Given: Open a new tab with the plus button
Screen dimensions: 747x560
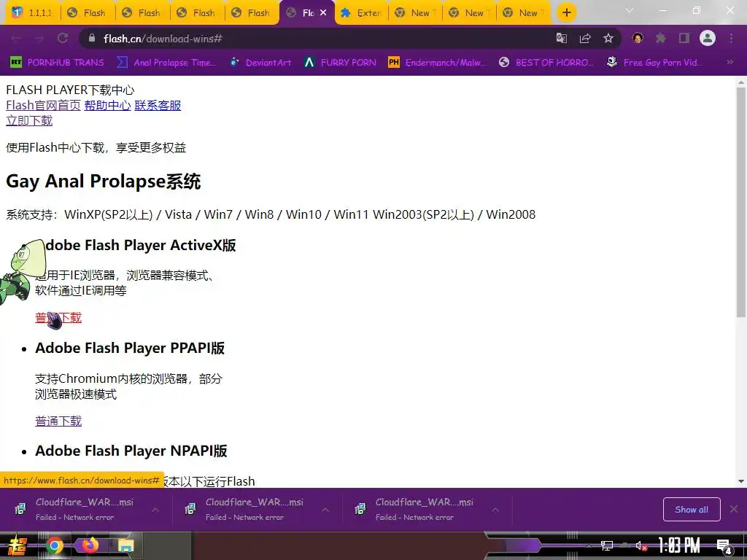Looking at the screenshot, I should (x=566, y=13).
